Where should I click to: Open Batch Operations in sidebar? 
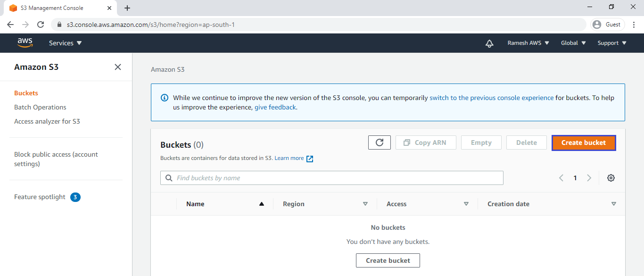pyautogui.click(x=40, y=107)
